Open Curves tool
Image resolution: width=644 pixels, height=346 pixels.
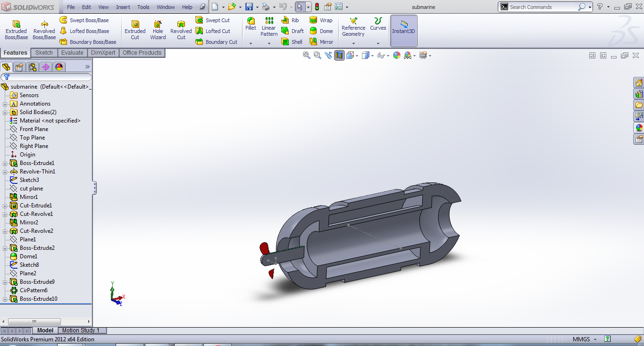[x=378, y=24]
